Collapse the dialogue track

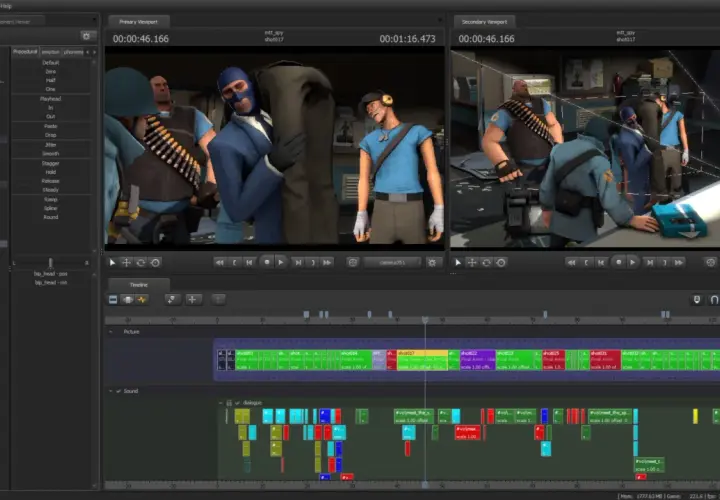[221, 403]
